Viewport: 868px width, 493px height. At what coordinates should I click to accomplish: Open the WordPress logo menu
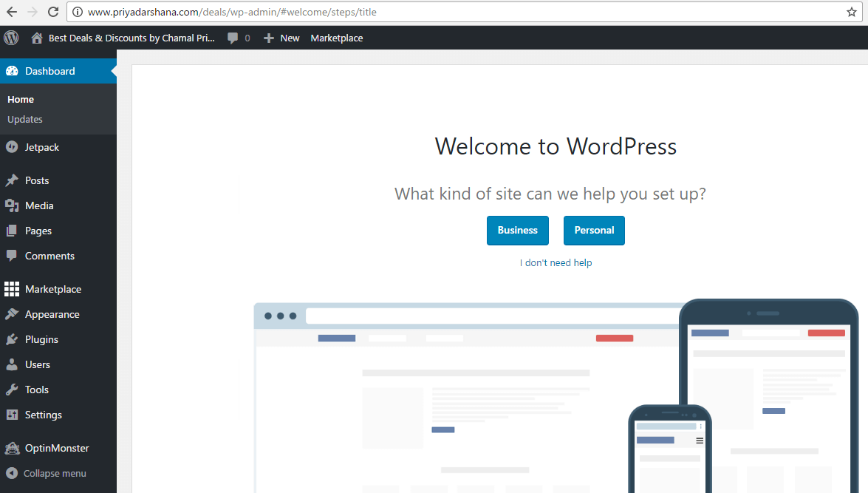tap(11, 38)
